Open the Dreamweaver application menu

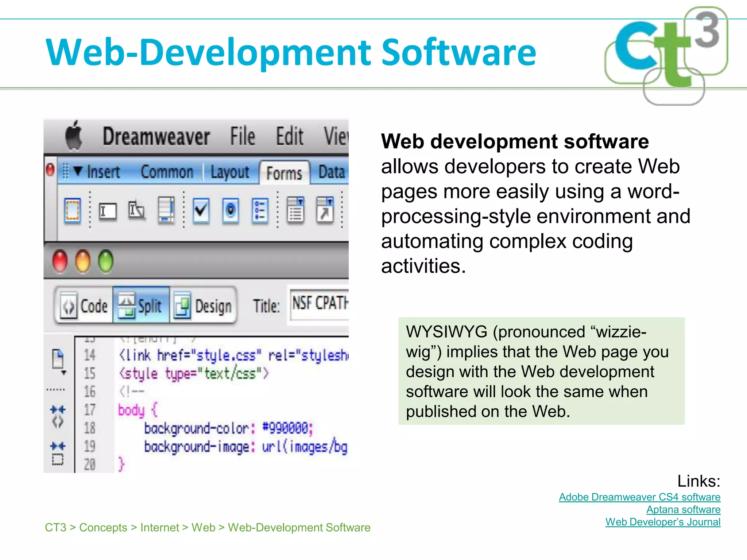pyautogui.click(x=156, y=137)
